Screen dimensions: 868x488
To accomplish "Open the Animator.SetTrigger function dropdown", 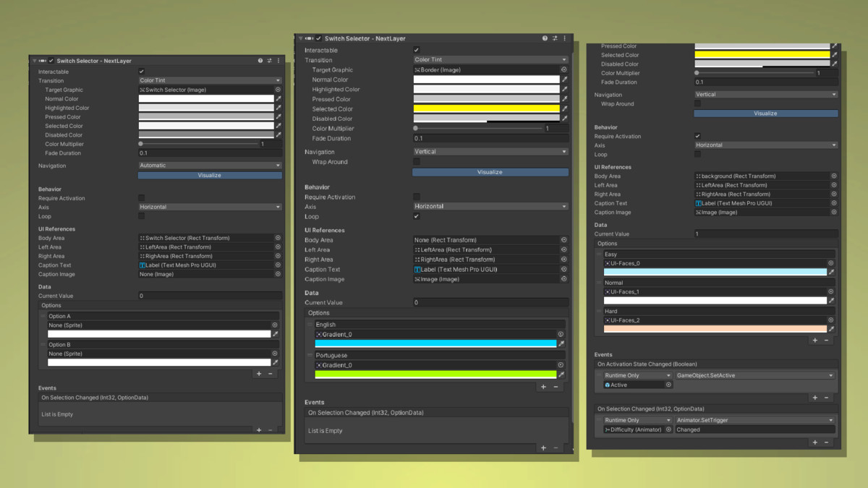I will (754, 420).
